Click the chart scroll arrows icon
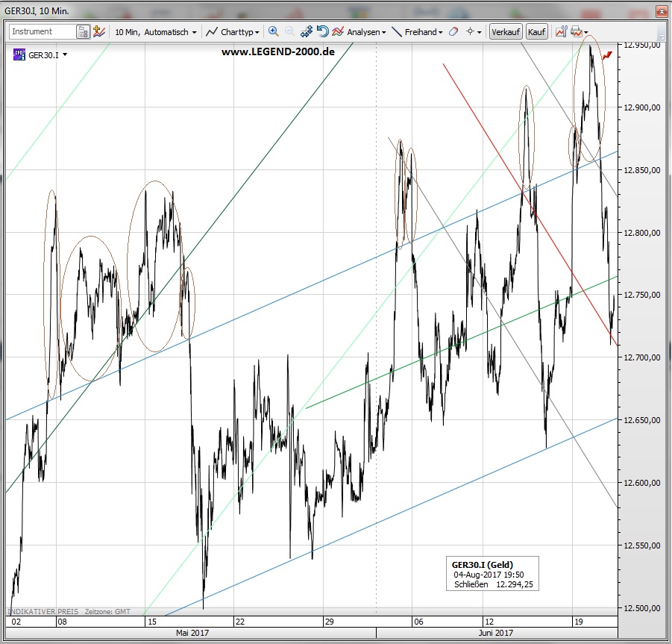Image resolution: width=672 pixels, height=644 pixels. (307, 32)
